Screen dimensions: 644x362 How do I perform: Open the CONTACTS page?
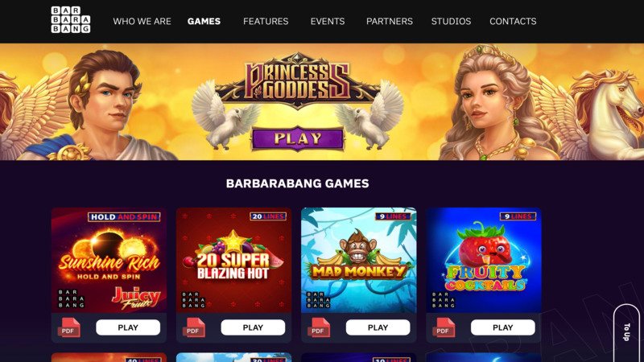tap(513, 22)
